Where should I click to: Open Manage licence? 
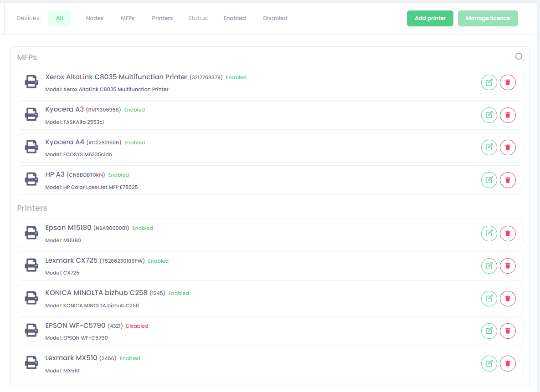coord(488,18)
